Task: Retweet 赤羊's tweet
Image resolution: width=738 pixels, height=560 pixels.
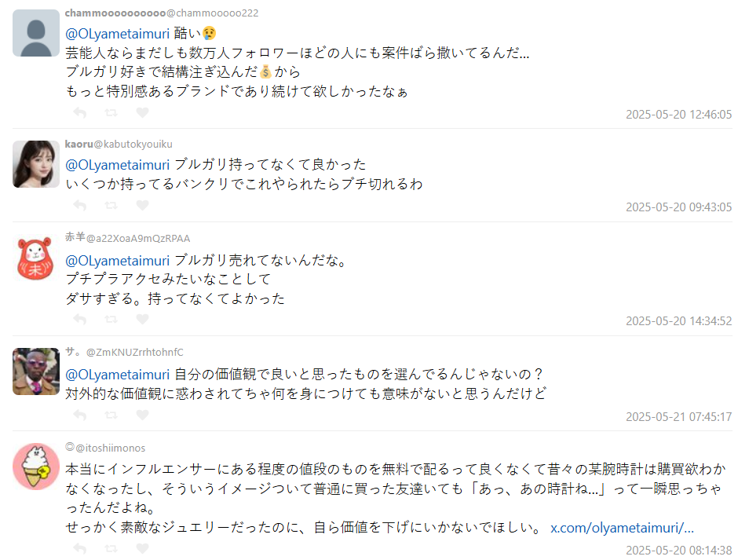Action: tap(111, 319)
